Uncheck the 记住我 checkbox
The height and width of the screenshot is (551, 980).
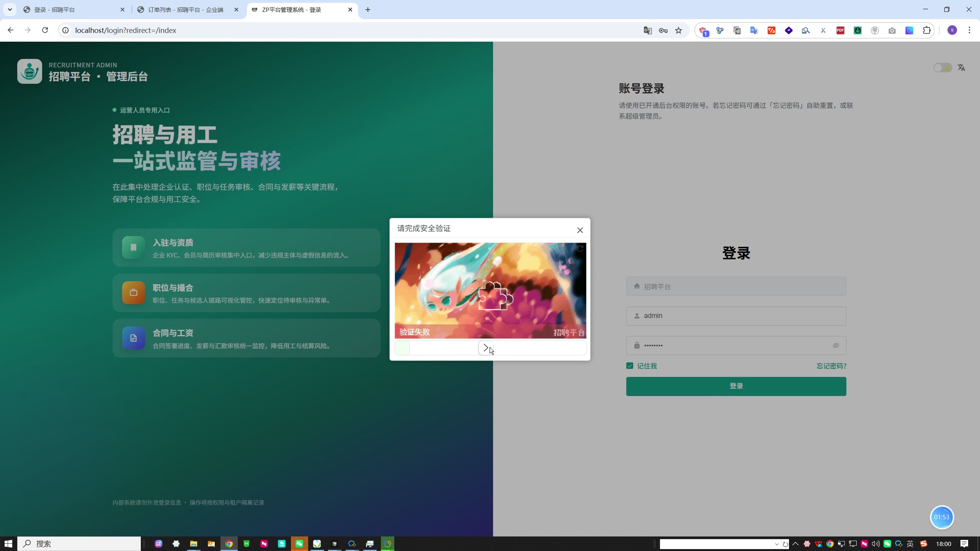coord(630,366)
